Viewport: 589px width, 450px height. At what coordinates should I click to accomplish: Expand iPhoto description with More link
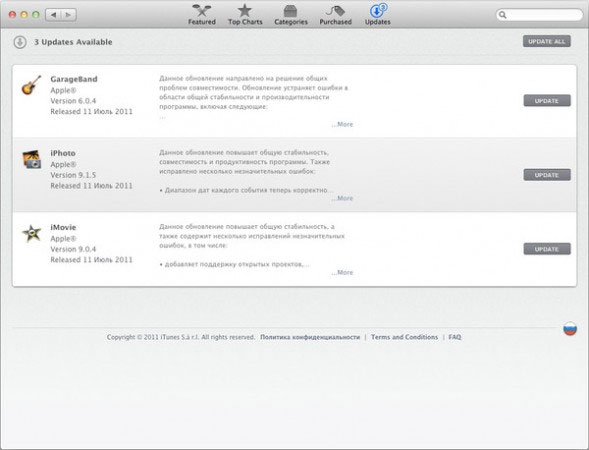(x=342, y=198)
